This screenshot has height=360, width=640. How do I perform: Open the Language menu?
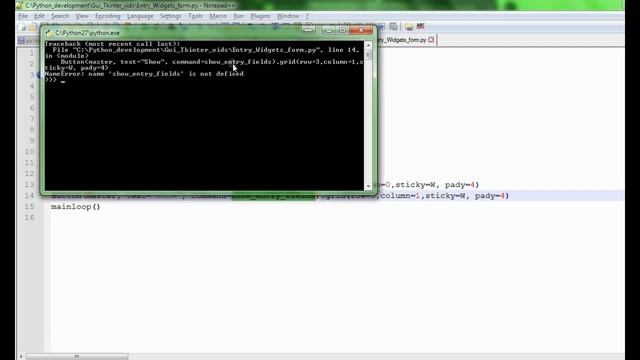pyautogui.click(x=140, y=16)
